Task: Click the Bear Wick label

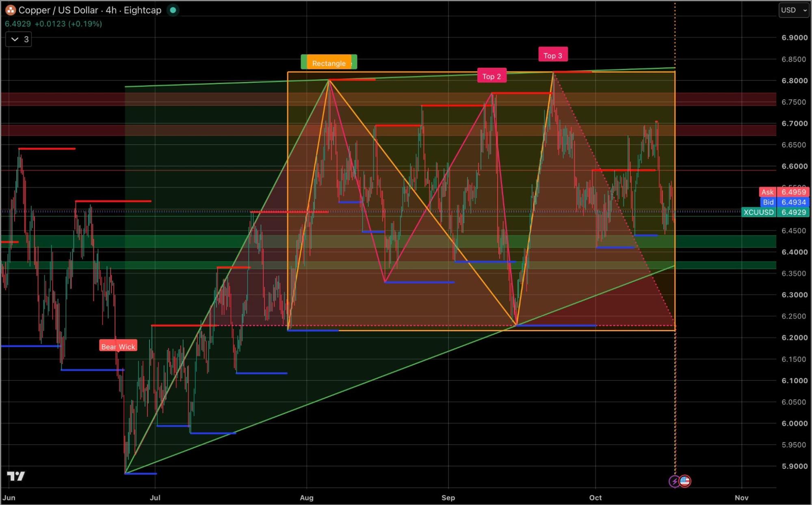Action: 118,347
